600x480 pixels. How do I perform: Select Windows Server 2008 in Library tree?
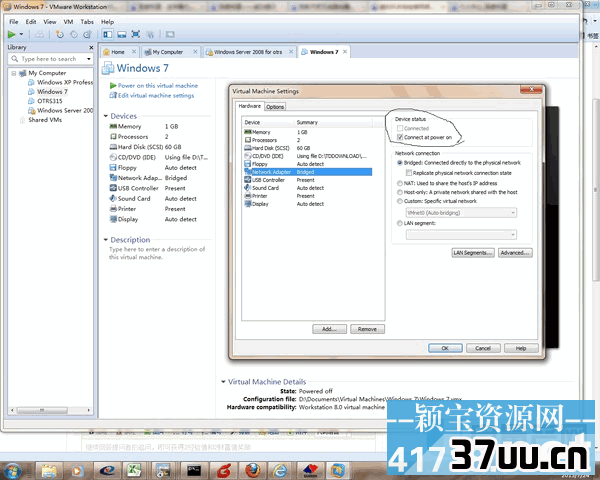[x=61, y=110]
